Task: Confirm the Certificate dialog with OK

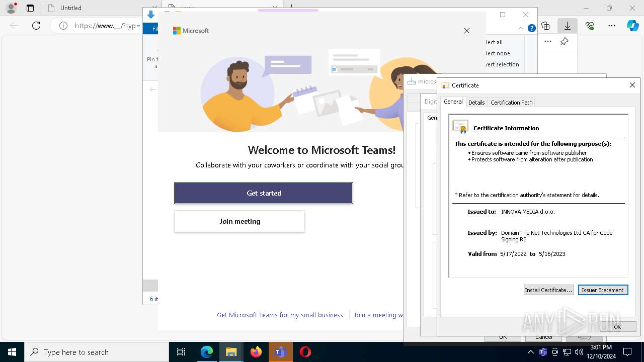Action: pyautogui.click(x=617, y=326)
